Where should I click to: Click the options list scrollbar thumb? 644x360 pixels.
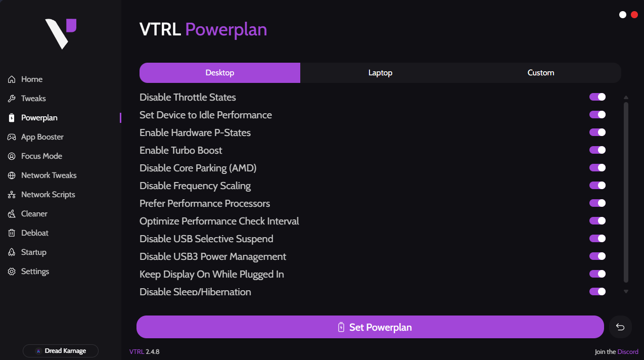[626, 192]
